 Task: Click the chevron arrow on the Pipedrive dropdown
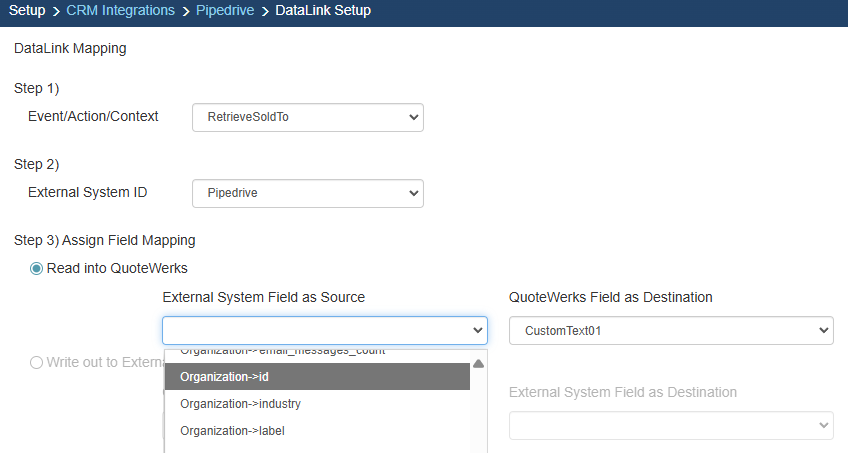tap(414, 193)
